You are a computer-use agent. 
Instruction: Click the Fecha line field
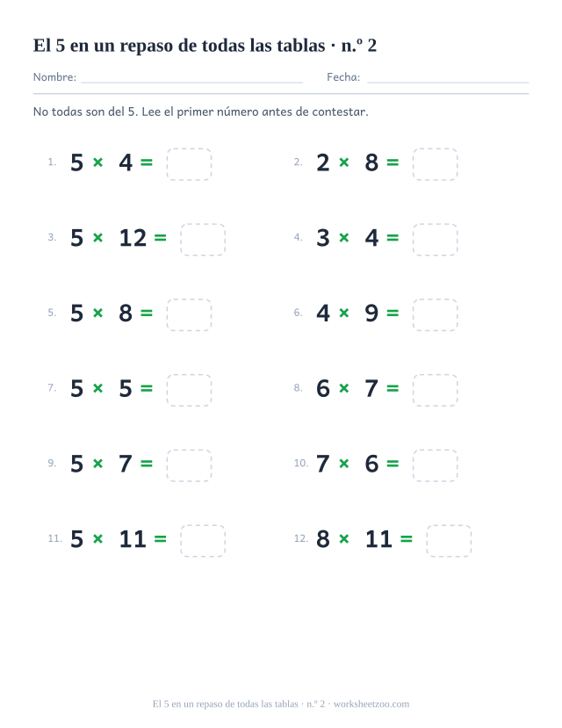tap(448, 78)
